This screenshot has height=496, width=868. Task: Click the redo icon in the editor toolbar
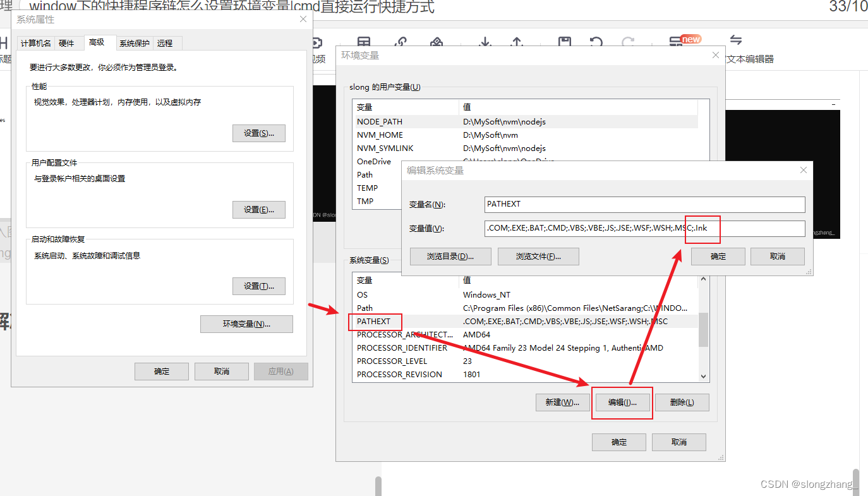click(x=627, y=42)
